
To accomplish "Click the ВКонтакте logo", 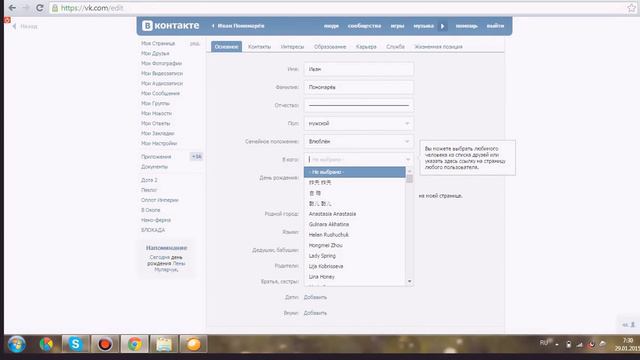I will pos(170,25).
